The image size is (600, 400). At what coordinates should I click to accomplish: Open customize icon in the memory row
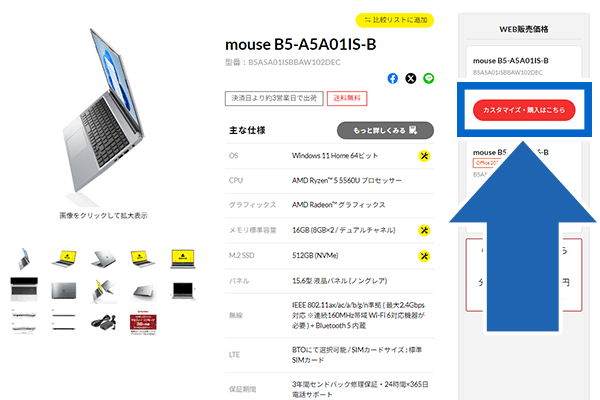tap(424, 230)
